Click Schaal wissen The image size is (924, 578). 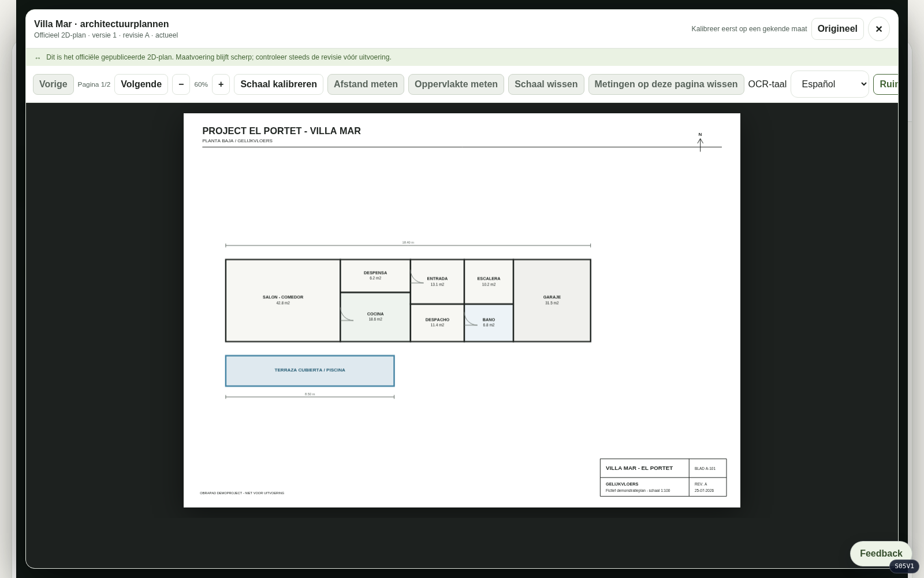click(x=546, y=84)
